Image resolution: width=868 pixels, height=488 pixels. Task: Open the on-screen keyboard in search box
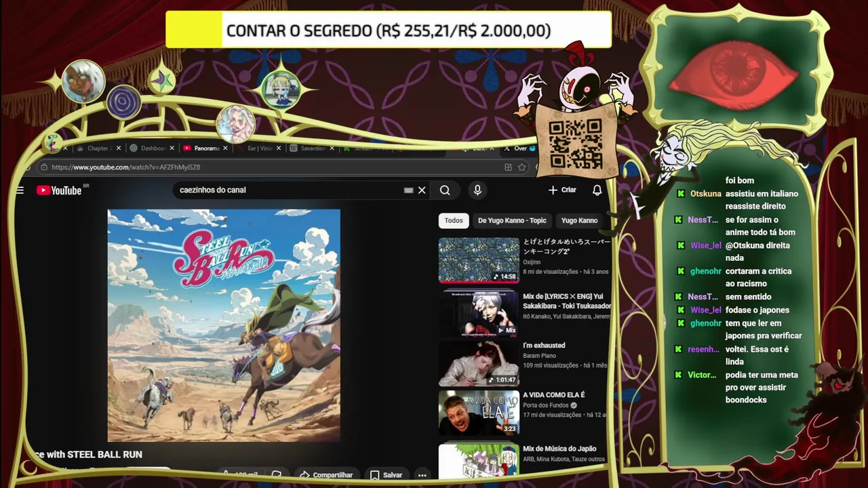(x=408, y=190)
